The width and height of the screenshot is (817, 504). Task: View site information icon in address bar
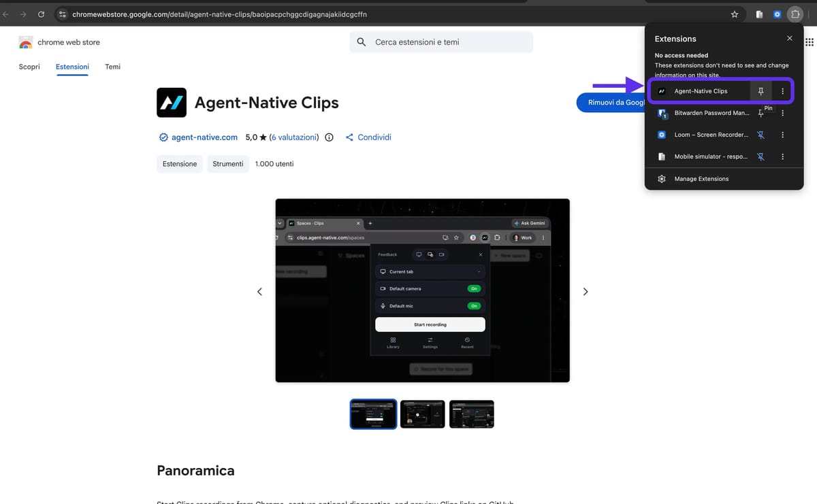[x=62, y=14]
